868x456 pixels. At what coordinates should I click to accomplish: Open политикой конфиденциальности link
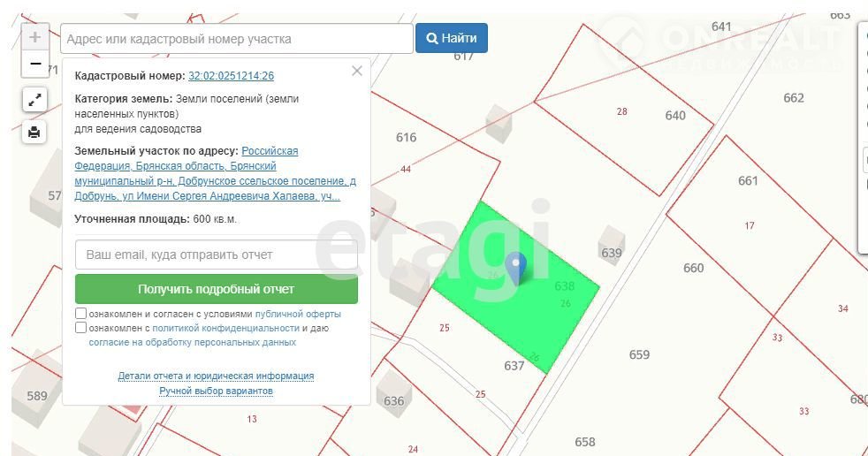click(x=225, y=328)
